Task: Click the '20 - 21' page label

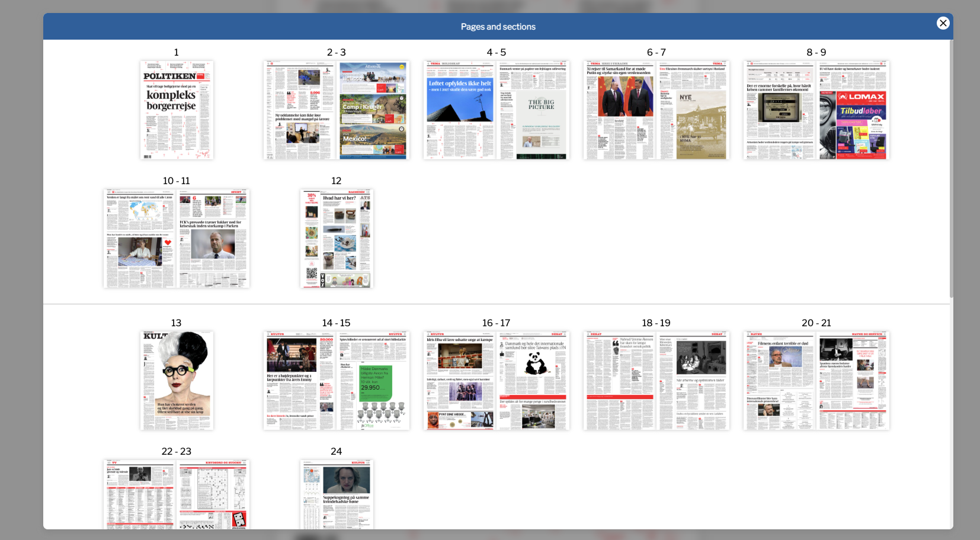Action: pos(816,323)
